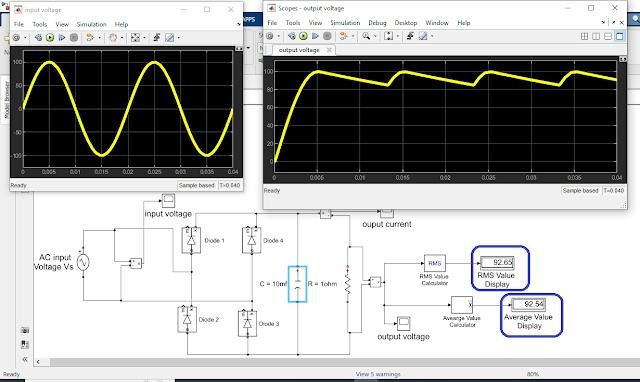
Task: Select the RMS Value Calculator block
Action: click(x=435, y=263)
